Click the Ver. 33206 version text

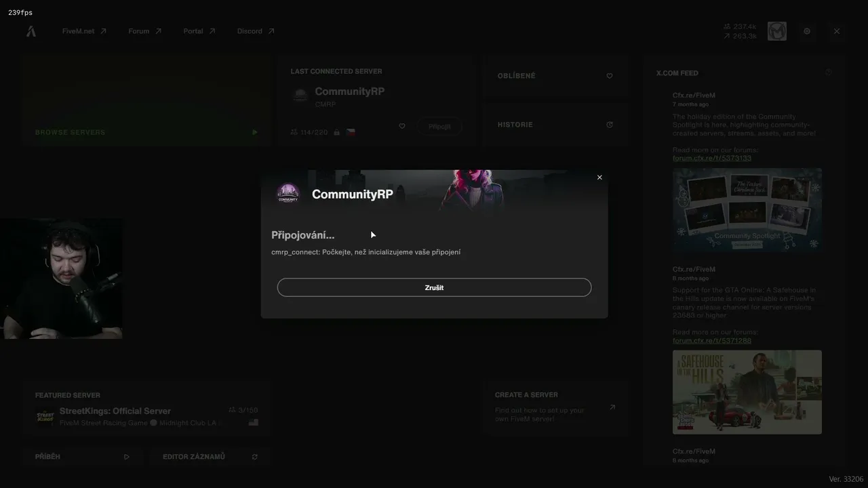pos(846,479)
